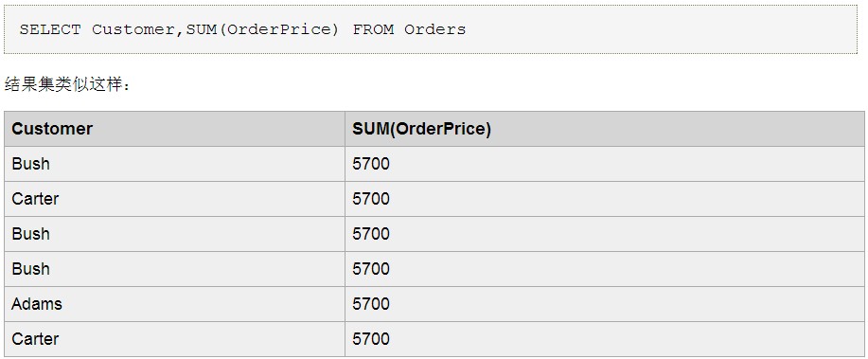Click the text 结果集类似这样
Viewport: 868px width, 359px height.
(x=62, y=85)
